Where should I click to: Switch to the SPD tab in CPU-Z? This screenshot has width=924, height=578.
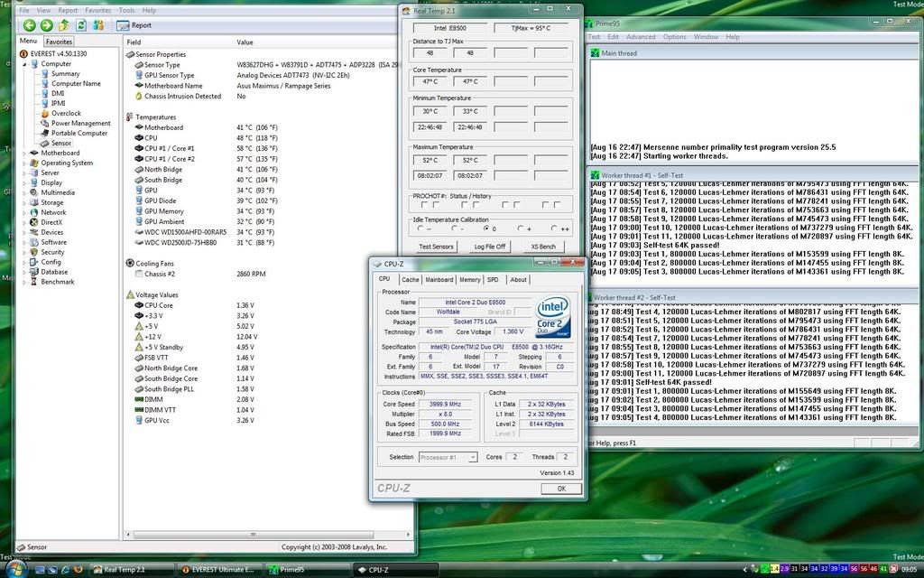tap(493, 280)
